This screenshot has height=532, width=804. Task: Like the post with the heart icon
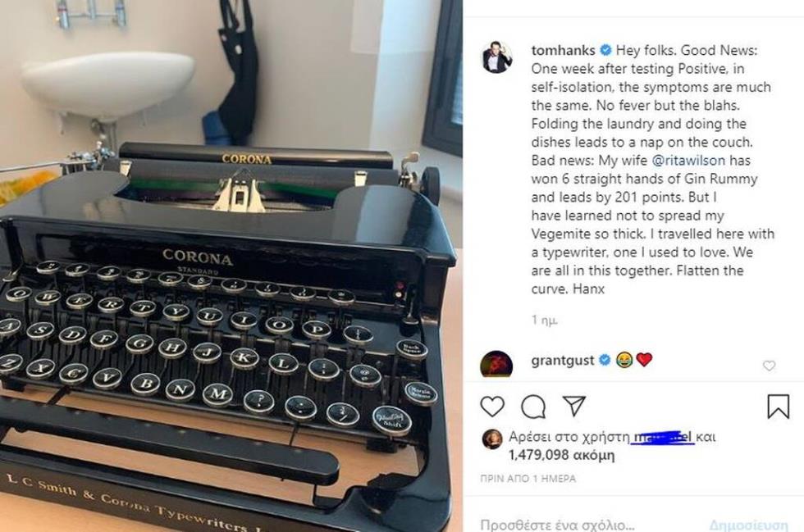(x=492, y=407)
